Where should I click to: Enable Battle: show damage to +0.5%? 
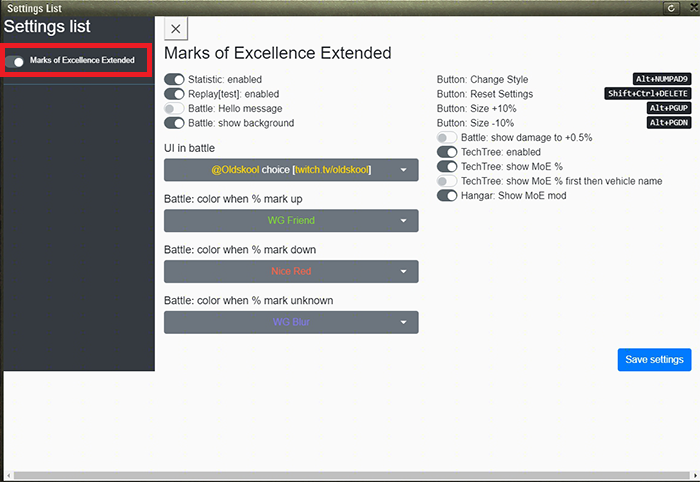tap(447, 137)
